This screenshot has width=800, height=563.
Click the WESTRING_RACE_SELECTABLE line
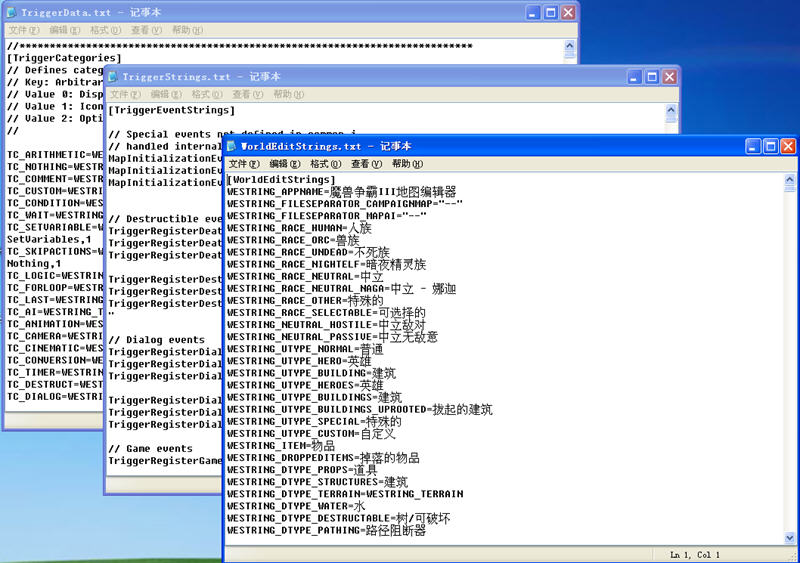point(326,313)
